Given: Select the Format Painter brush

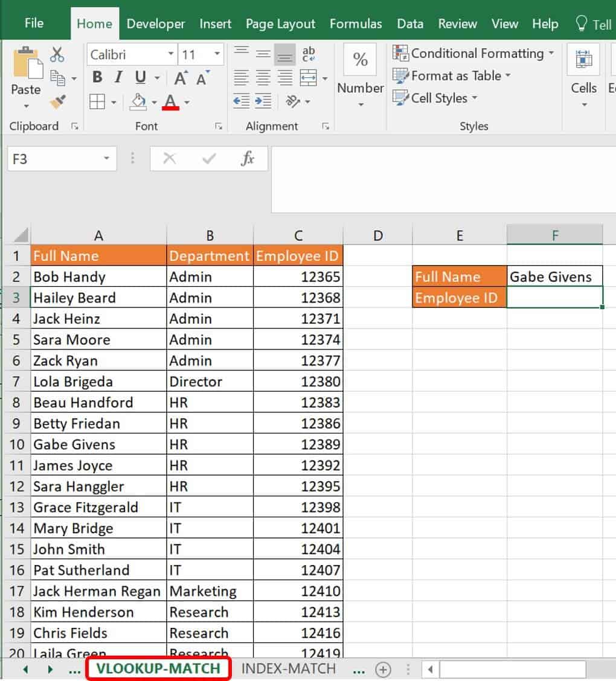Looking at the screenshot, I should tap(57, 101).
